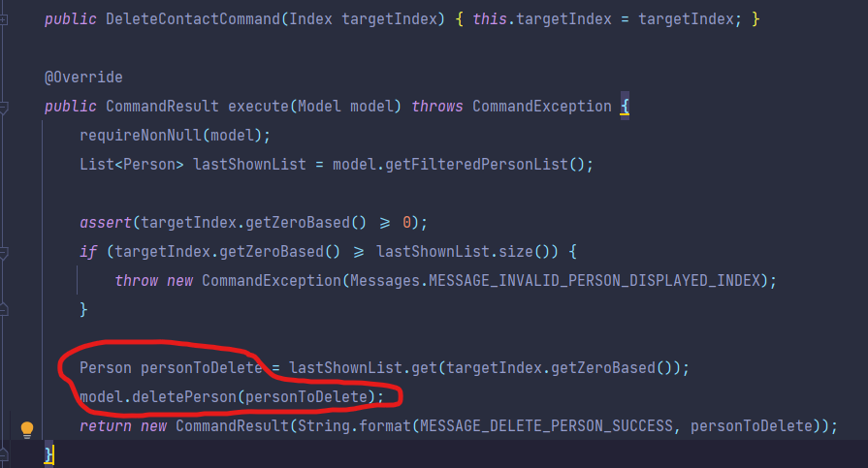Click the assert keyword

coord(106,223)
